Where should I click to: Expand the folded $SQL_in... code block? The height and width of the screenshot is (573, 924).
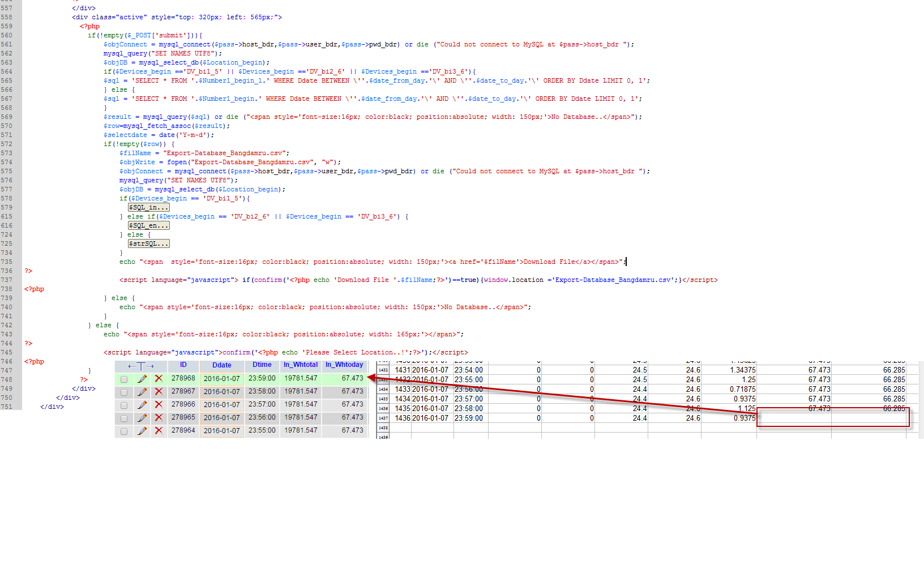[149, 207]
